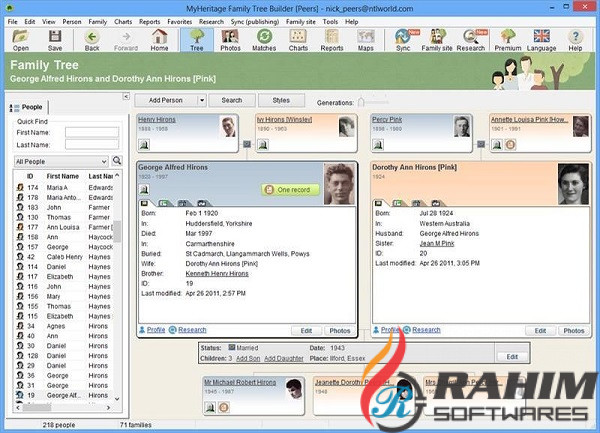Click the Sync toolbar icon
600x433 pixels.
(403, 40)
